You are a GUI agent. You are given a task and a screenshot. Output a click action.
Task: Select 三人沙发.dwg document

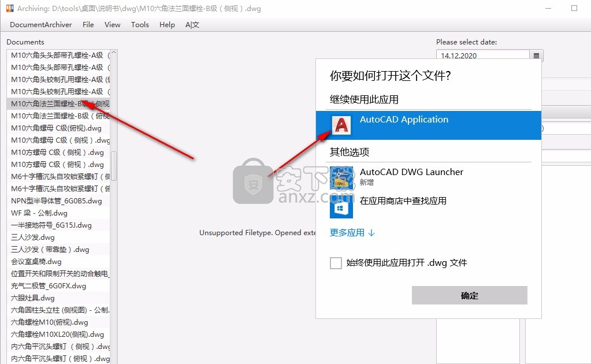58,237
